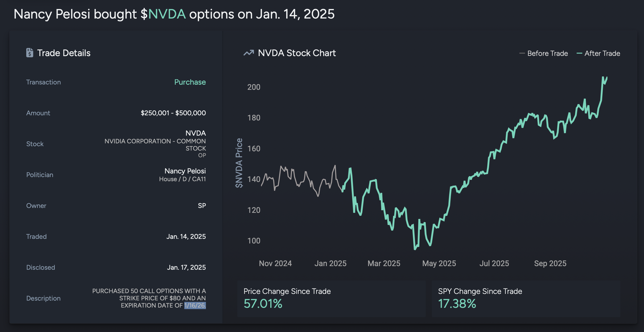The height and width of the screenshot is (332, 644).
Task: Click the Trade Details document icon
Action: click(30, 53)
